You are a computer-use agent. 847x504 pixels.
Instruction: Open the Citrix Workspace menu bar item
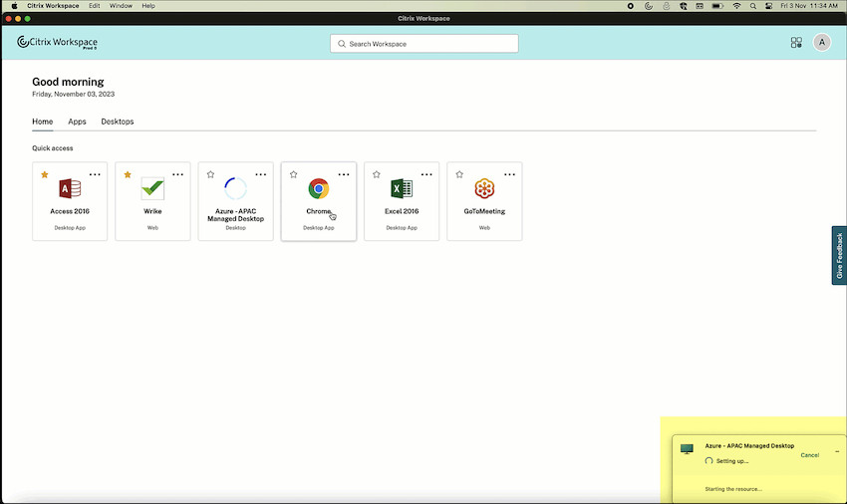(53, 5)
